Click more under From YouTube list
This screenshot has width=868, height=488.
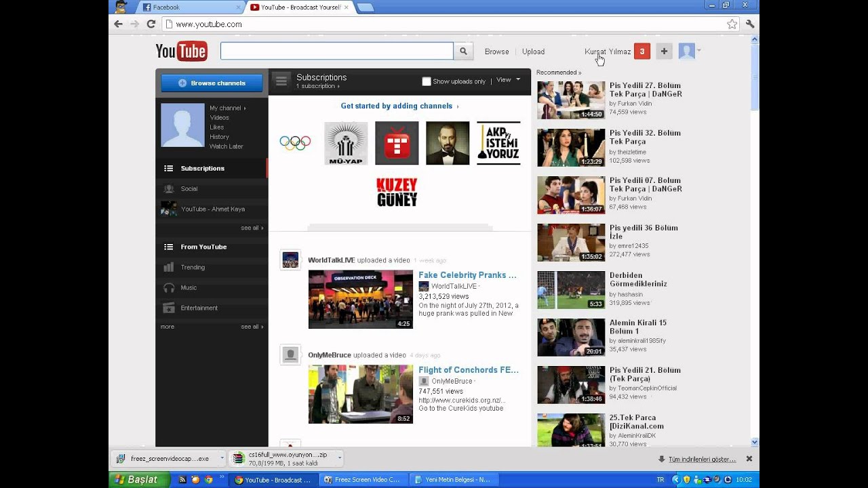click(x=167, y=327)
